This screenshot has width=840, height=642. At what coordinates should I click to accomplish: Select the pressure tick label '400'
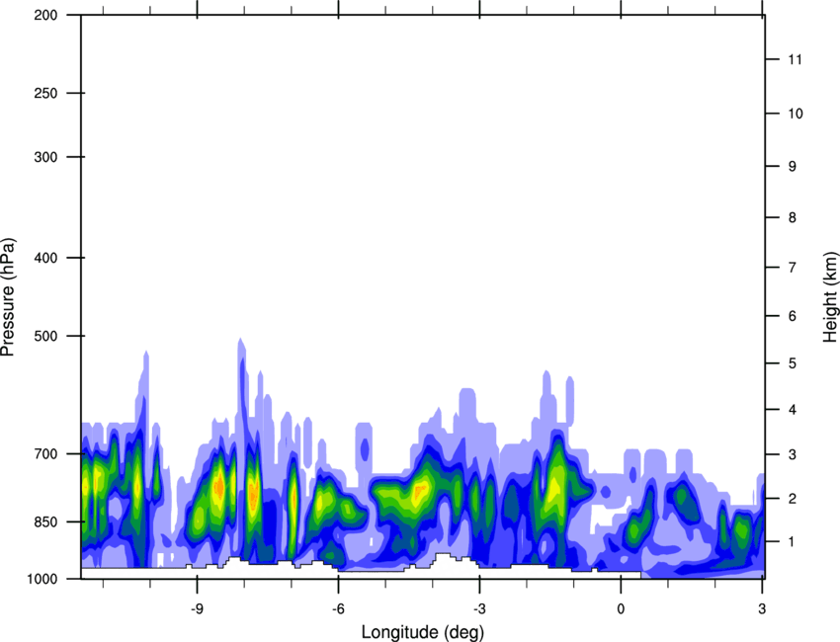click(45, 258)
